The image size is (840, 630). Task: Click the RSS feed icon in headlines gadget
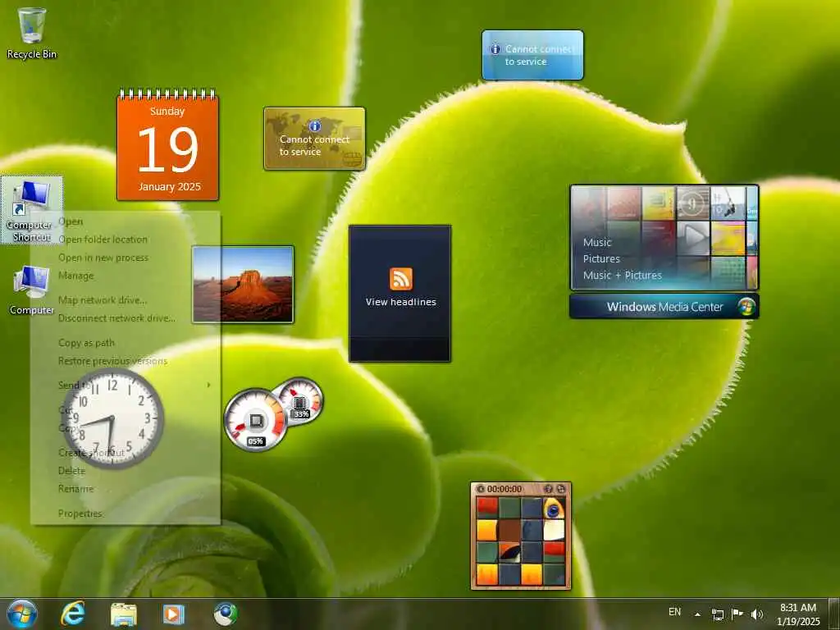click(400, 279)
